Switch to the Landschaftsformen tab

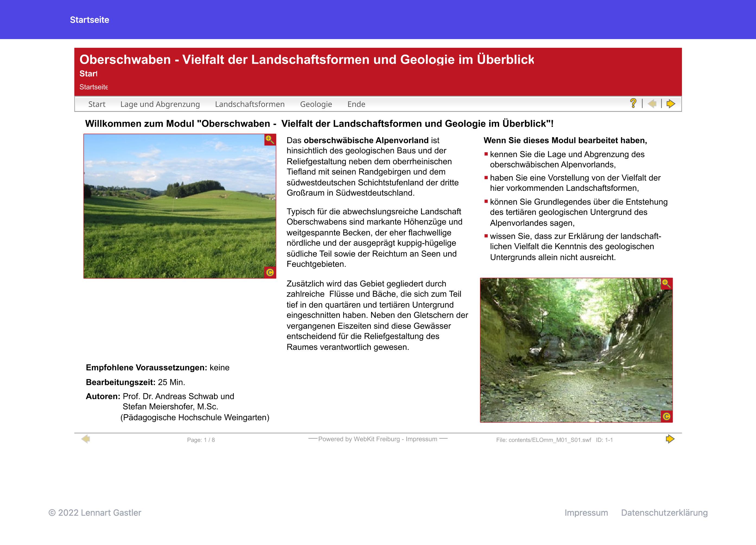pyautogui.click(x=250, y=104)
